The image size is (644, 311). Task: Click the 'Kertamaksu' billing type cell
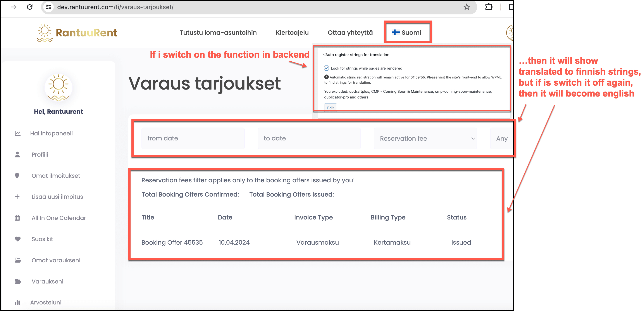pyautogui.click(x=392, y=242)
